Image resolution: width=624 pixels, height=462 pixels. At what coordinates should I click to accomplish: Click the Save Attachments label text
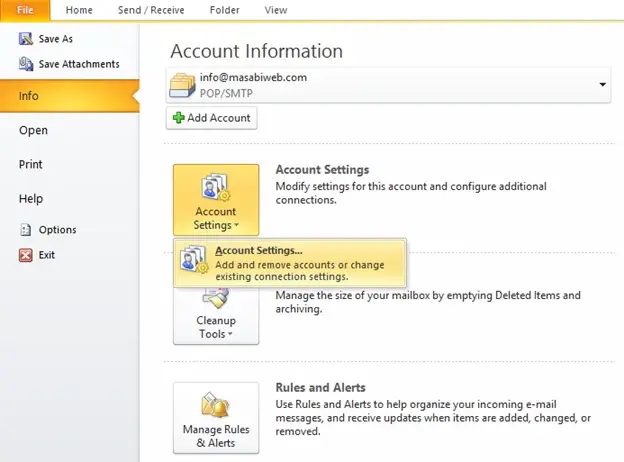pos(79,64)
